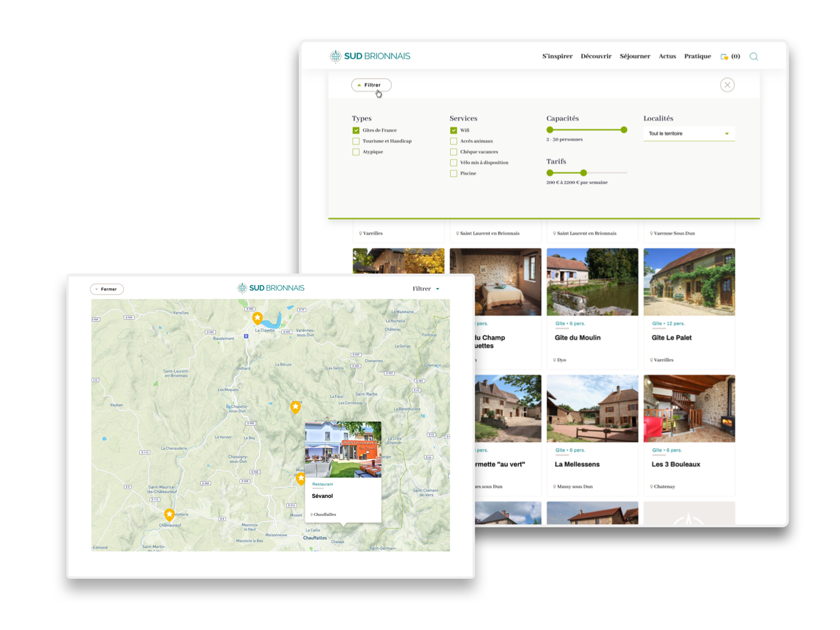
Task: Click the Fermer button on map window
Action: [x=107, y=289]
